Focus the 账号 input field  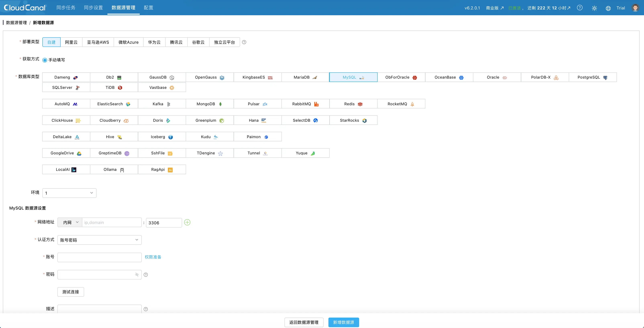click(100, 257)
